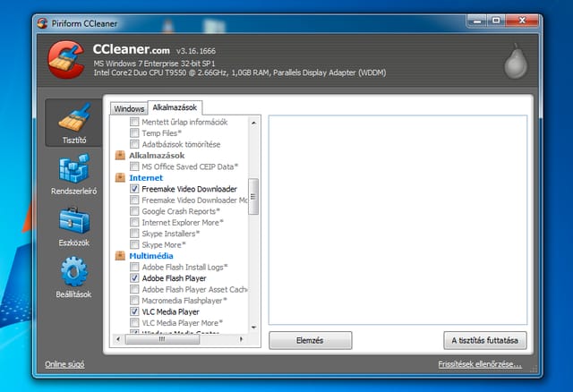Select the Alkalmazások tab
Image resolution: width=573 pixels, height=392 pixels.
175,107
